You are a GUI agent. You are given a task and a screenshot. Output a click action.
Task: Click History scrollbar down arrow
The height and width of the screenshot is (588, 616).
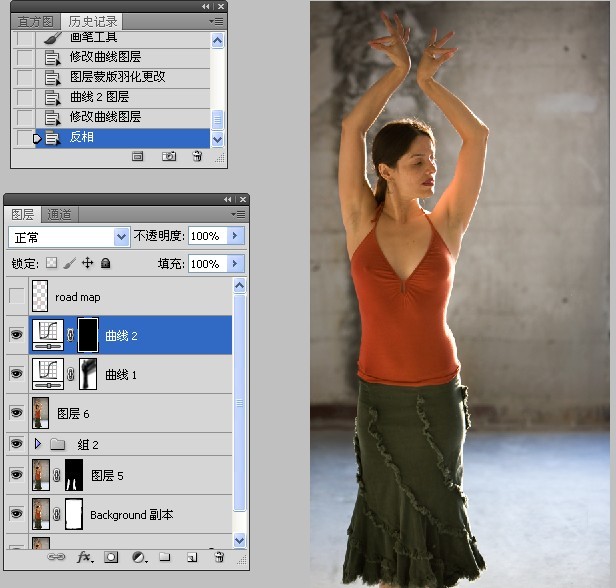tap(217, 139)
